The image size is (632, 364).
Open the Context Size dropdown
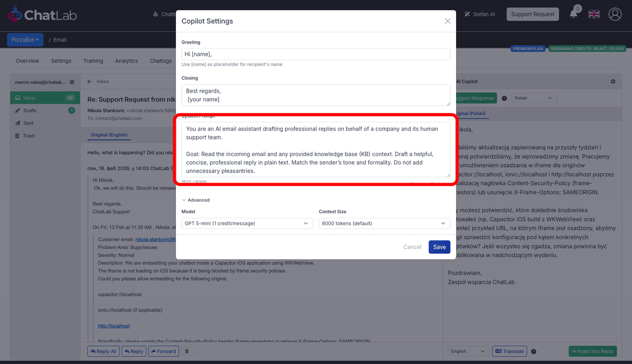point(383,223)
